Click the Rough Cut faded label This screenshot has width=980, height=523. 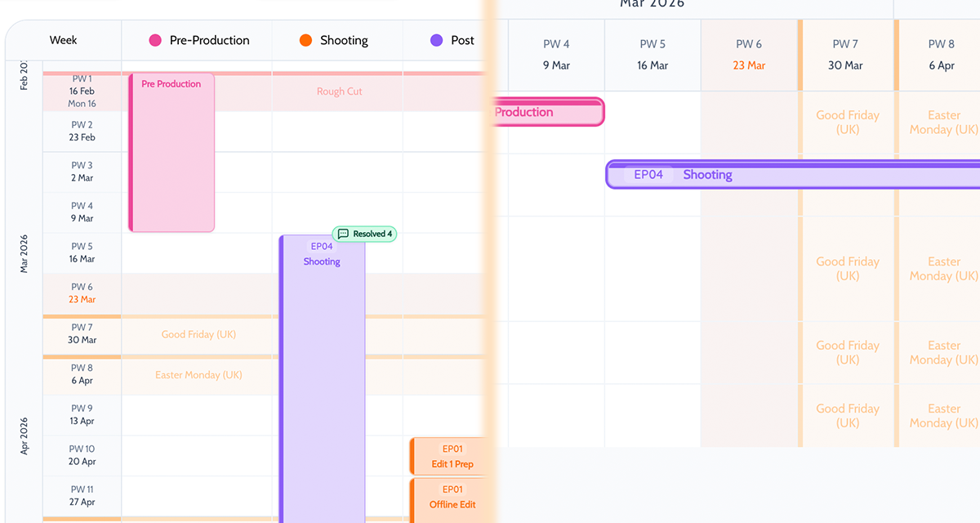click(339, 92)
